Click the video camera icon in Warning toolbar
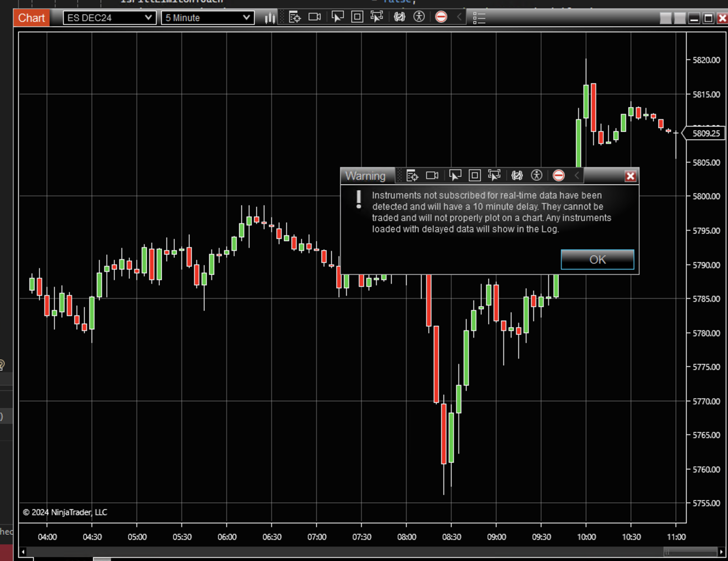 pyautogui.click(x=432, y=175)
